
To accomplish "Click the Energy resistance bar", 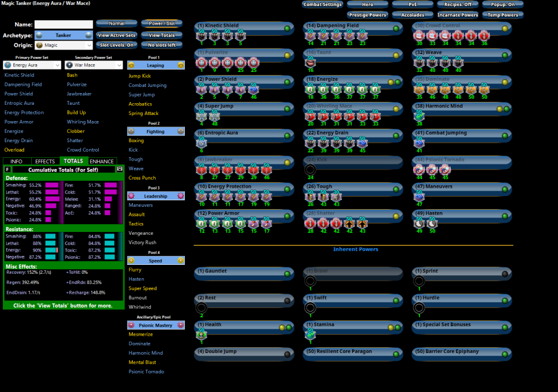I will 51,250.
